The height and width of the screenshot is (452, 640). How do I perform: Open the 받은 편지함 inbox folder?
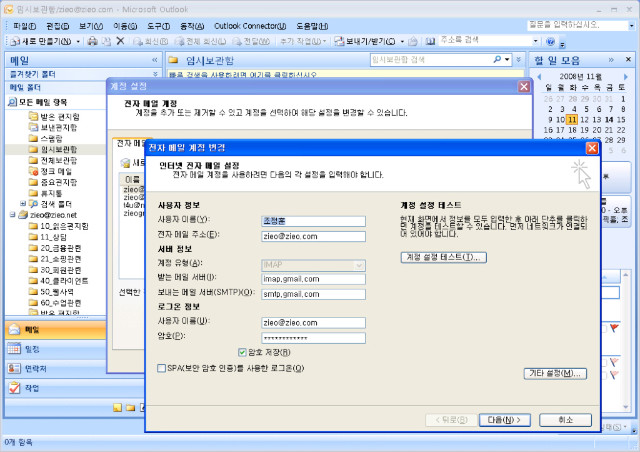pos(54,117)
